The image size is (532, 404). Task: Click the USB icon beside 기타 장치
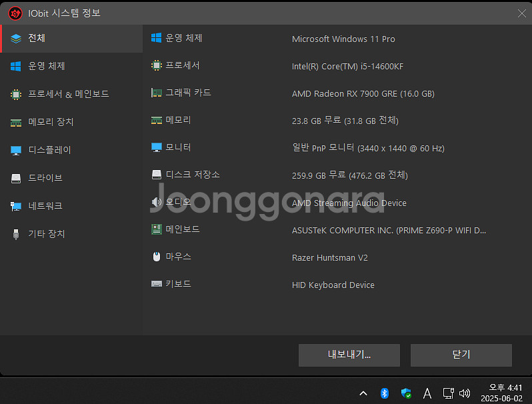[16, 235]
